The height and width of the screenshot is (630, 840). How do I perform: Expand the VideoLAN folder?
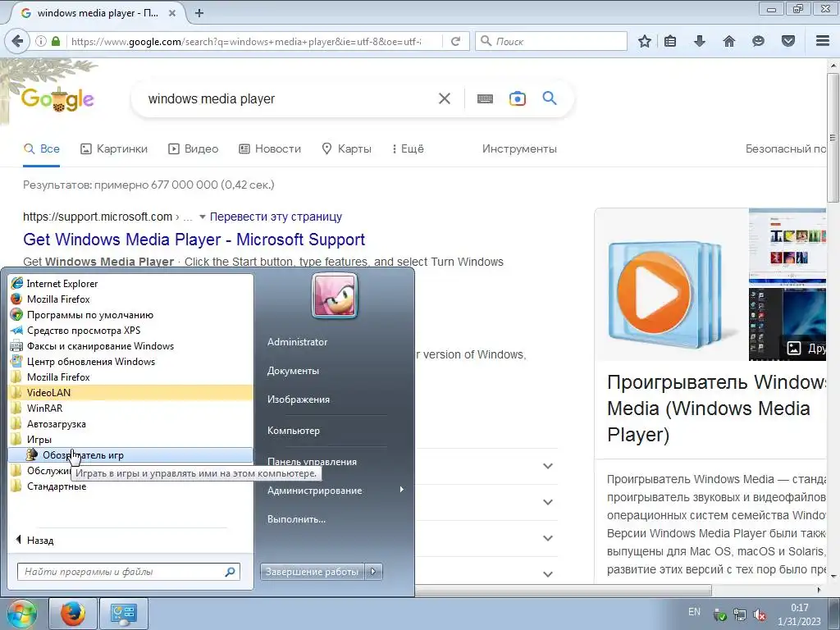pos(130,393)
